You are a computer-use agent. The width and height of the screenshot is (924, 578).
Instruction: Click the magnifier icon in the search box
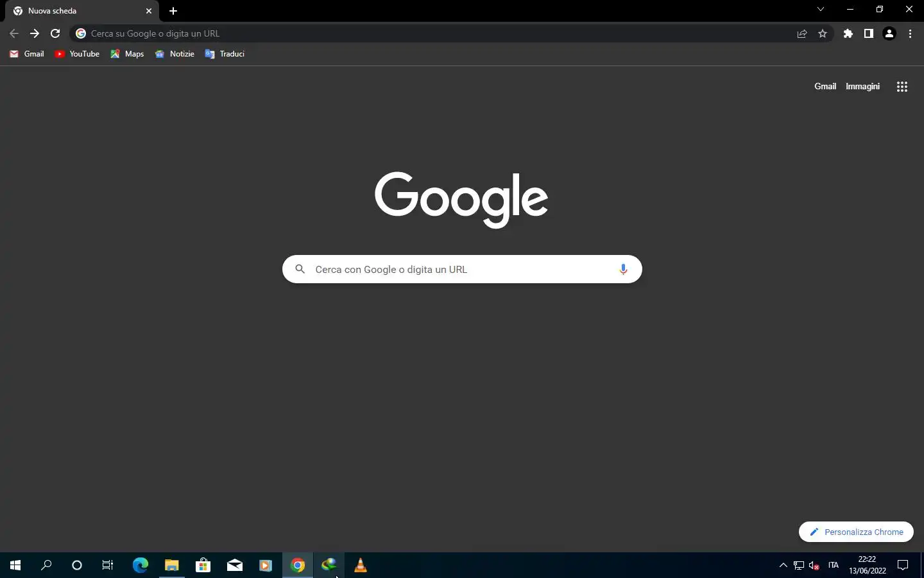(x=300, y=269)
